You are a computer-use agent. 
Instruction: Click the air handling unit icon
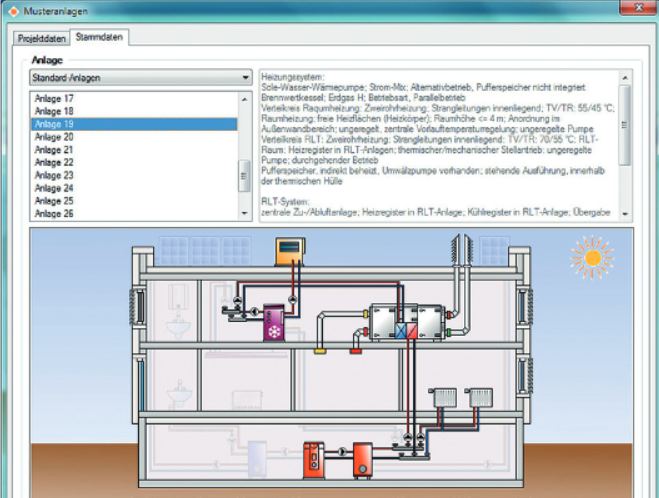406,321
